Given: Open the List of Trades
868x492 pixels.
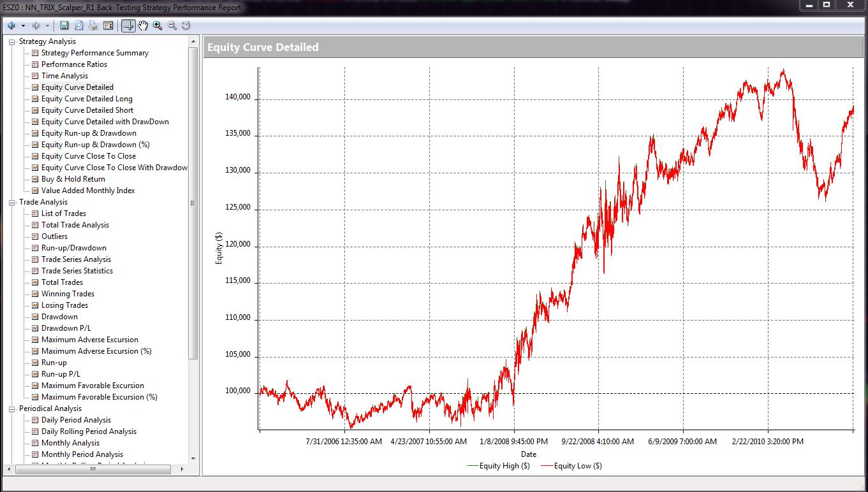Looking at the screenshot, I should tap(64, 213).
